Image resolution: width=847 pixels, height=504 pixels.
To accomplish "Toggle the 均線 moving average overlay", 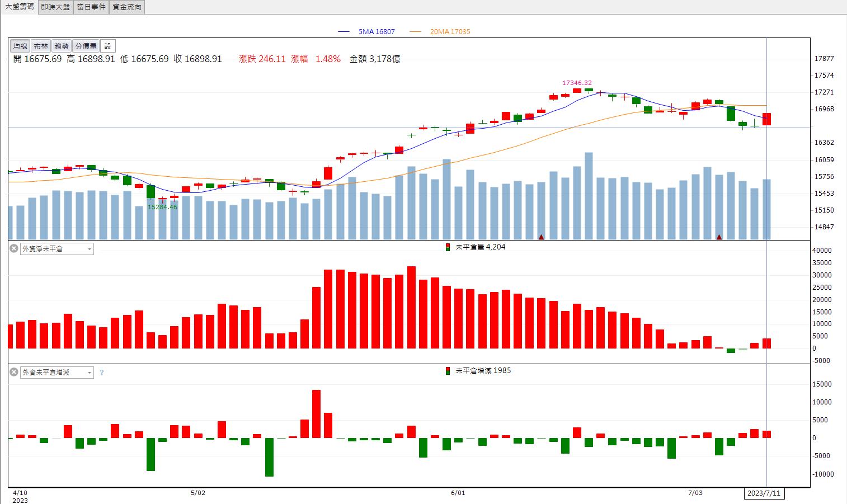I will (x=20, y=46).
